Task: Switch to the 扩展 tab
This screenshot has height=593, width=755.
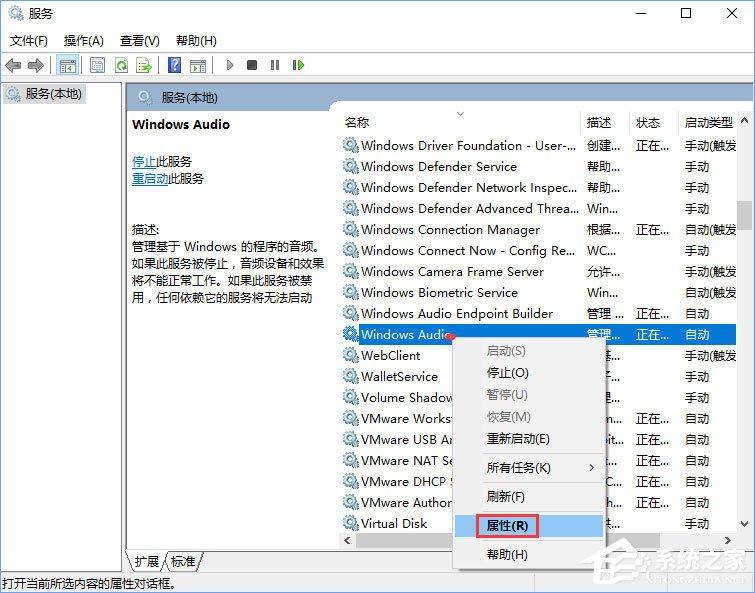Action: click(x=146, y=561)
